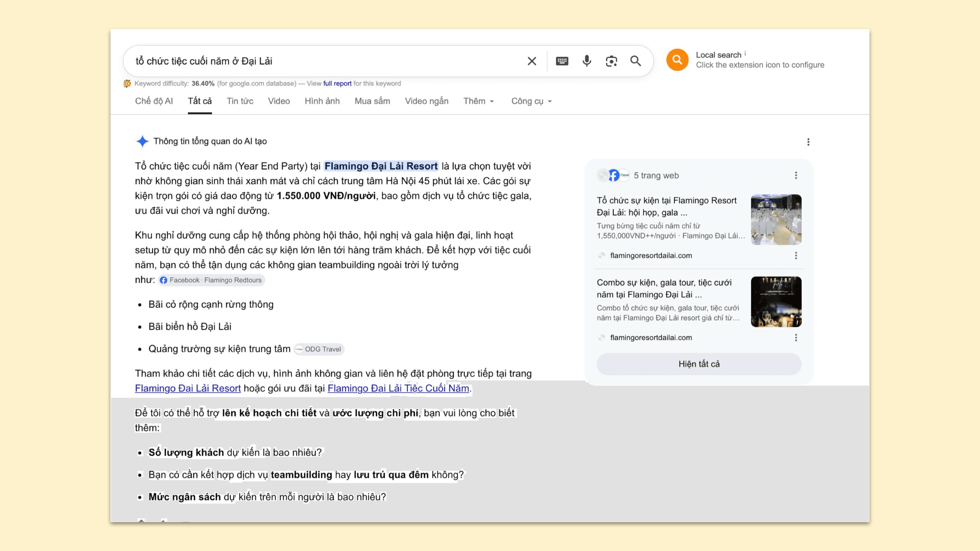Click the orange Local search extension icon

(677, 60)
